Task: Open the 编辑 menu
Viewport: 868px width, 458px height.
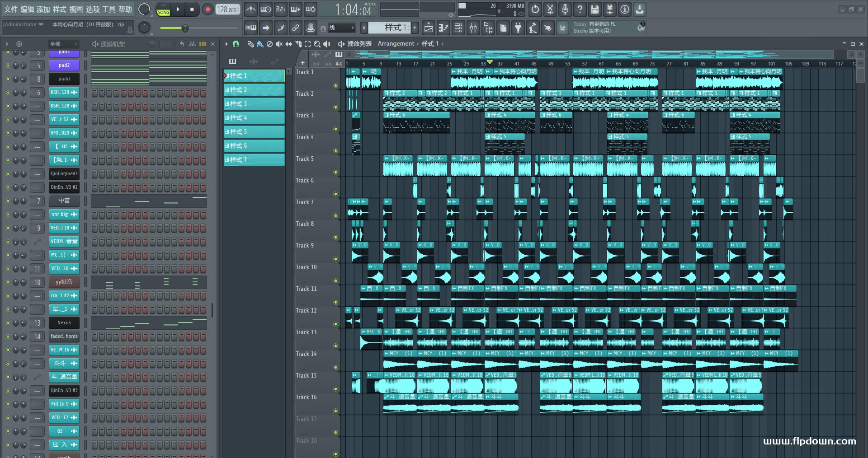Action: pos(27,9)
